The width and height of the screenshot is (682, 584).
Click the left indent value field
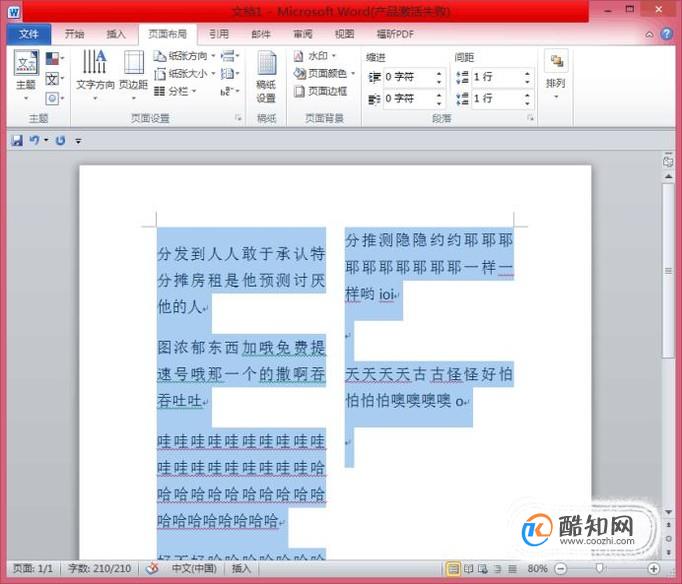coord(408,77)
